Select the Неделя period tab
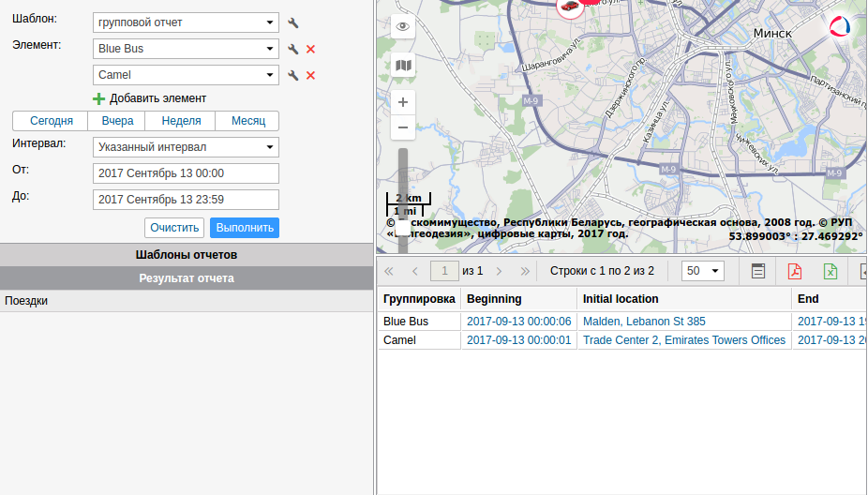Screen dimensions: 868x495 click(181, 121)
